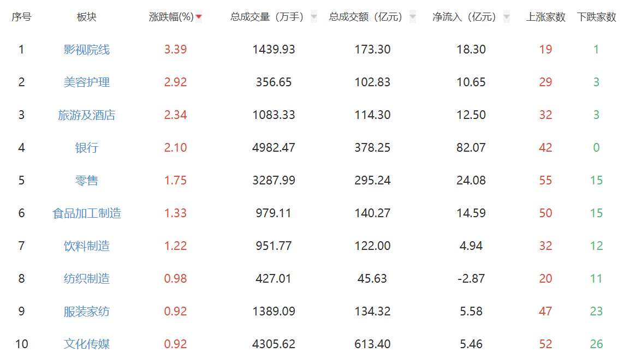Click the 饮料制造 link
The height and width of the screenshot is (364, 624).
[86, 246]
